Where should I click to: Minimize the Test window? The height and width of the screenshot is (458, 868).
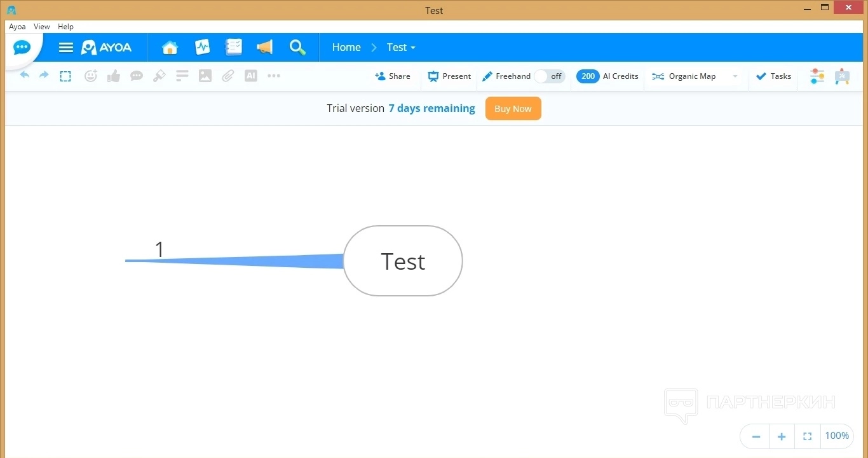tap(806, 8)
